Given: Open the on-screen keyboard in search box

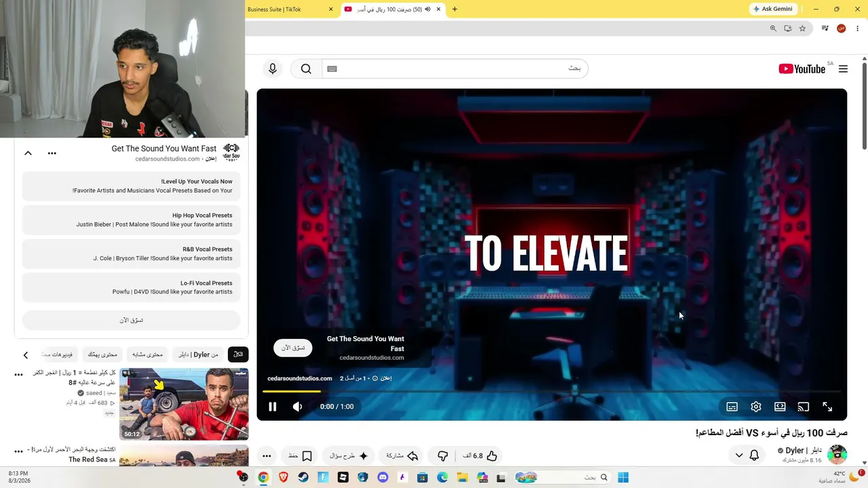Looking at the screenshot, I should coord(332,68).
